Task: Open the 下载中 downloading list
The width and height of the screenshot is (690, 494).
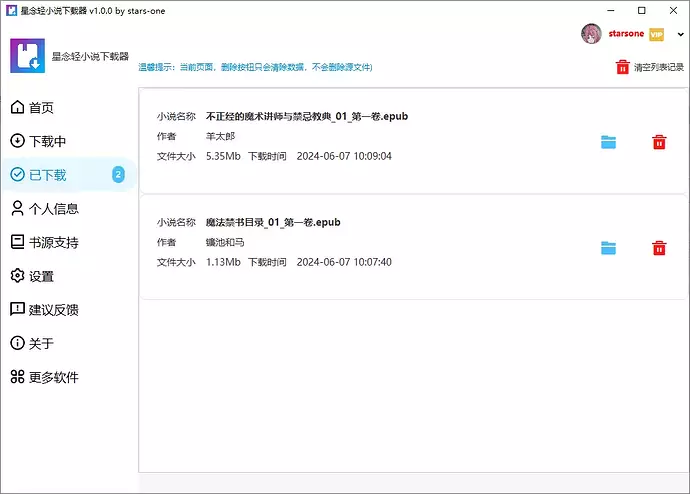Action: click(46, 142)
